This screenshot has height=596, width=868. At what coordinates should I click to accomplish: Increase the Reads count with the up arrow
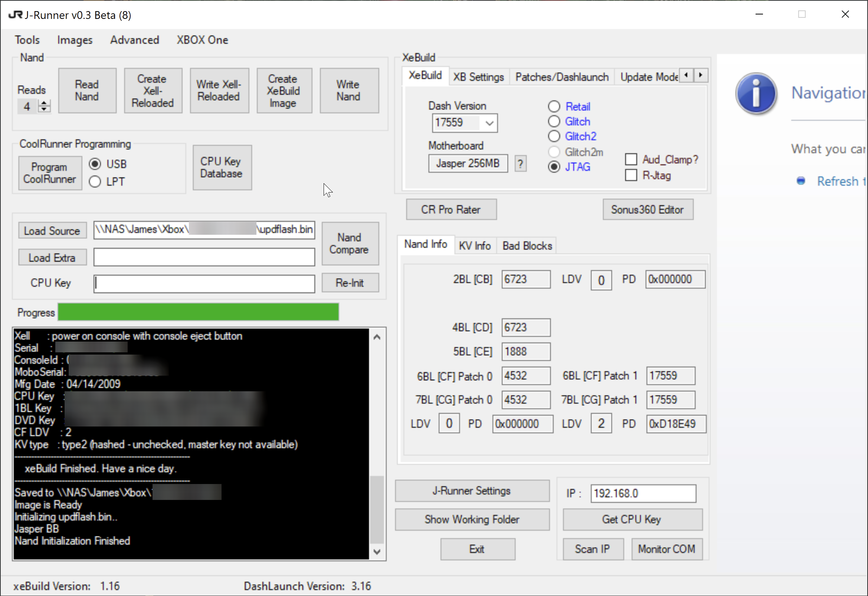pos(44,102)
